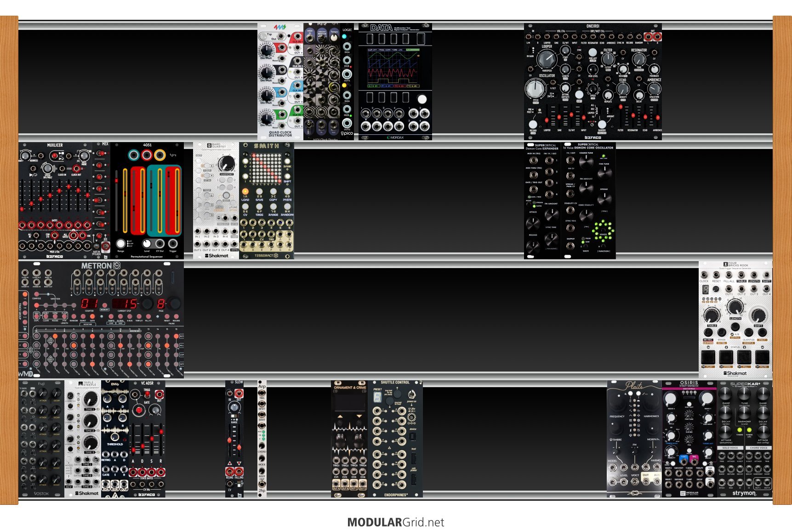Open the Four Bricks Rook module

point(735,320)
